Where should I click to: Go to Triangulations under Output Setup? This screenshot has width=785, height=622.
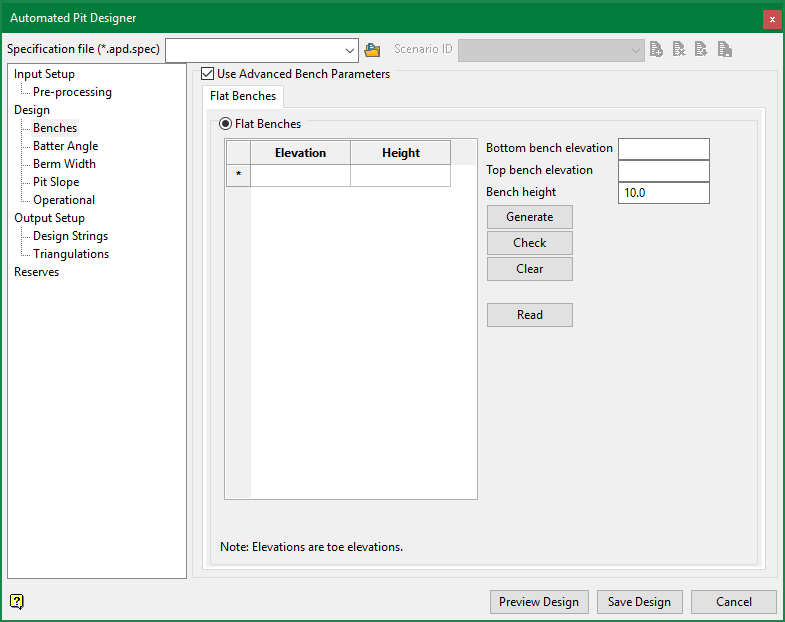[71, 254]
